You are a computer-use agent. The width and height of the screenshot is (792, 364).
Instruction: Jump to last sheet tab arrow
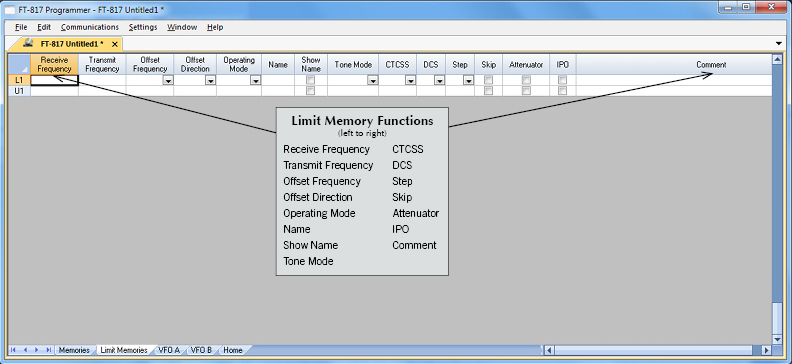pyautogui.click(x=48, y=350)
